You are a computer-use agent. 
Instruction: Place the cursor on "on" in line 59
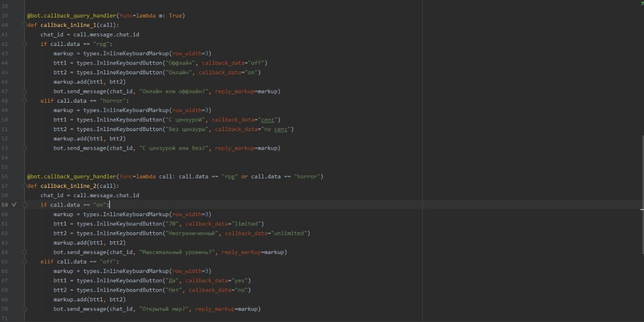click(x=100, y=205)
